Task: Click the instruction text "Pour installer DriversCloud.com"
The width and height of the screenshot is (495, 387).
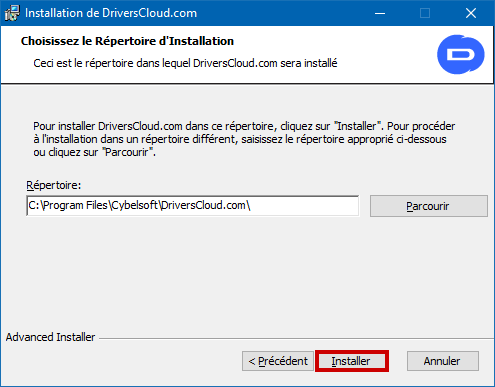Action: click(x=108, y=126)
